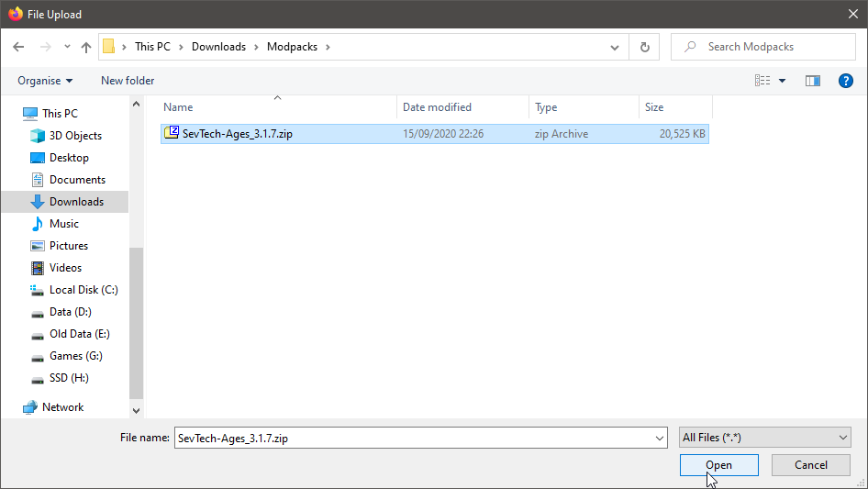Select This PC in the address breadcrumb

152,47
